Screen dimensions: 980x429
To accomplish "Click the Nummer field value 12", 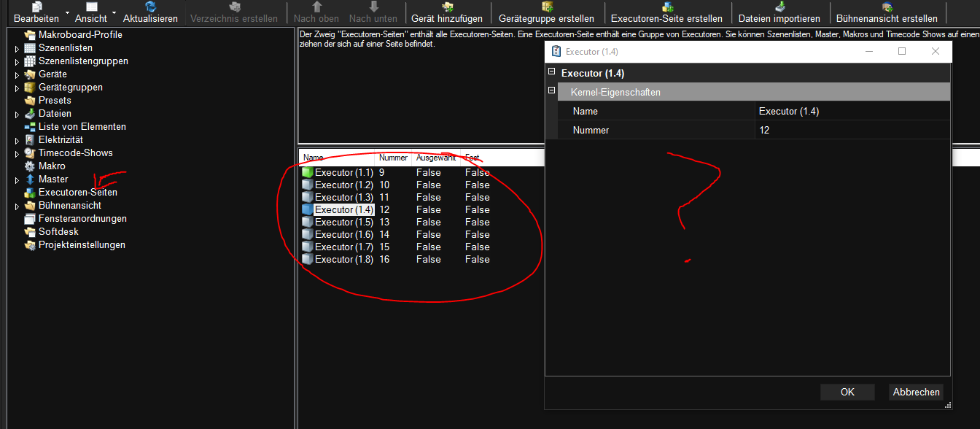I will (852, 131).
